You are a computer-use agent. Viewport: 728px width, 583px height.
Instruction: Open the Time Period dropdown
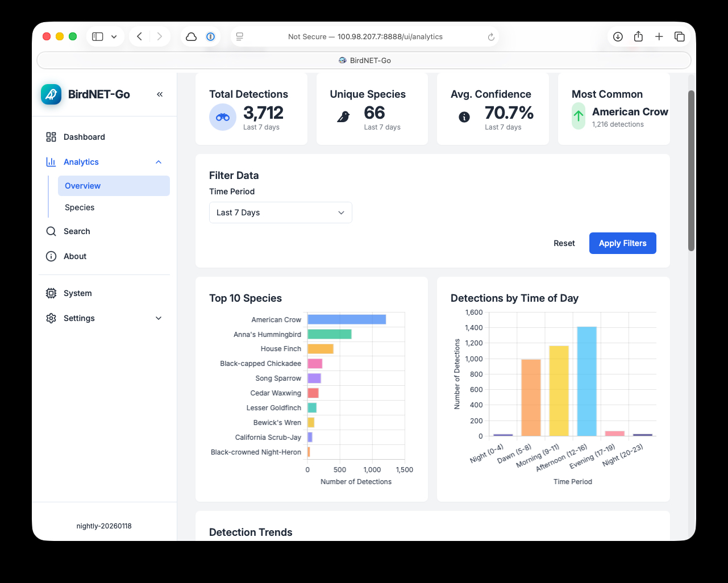tap(281, 213)
